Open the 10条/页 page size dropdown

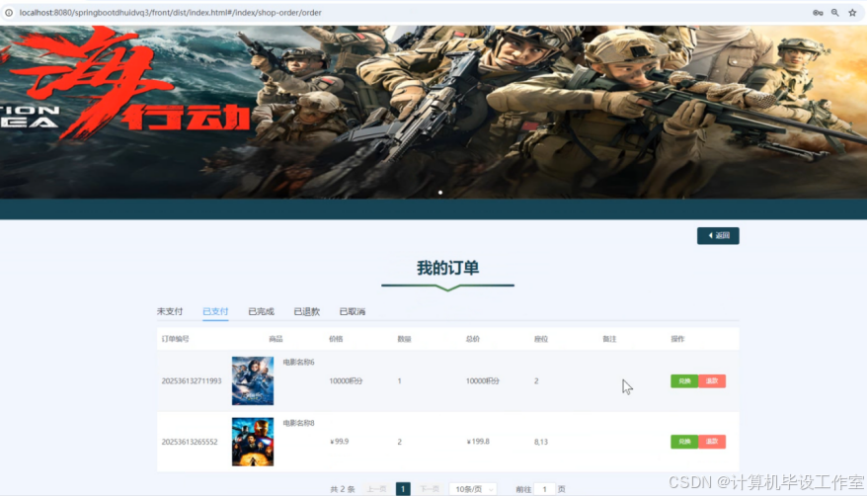(x=473, y=489)
